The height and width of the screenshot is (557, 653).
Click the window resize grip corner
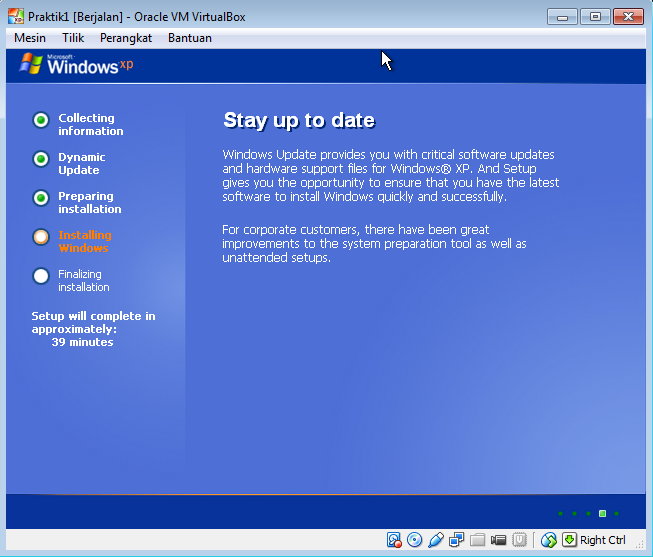[x=640, y=543]
